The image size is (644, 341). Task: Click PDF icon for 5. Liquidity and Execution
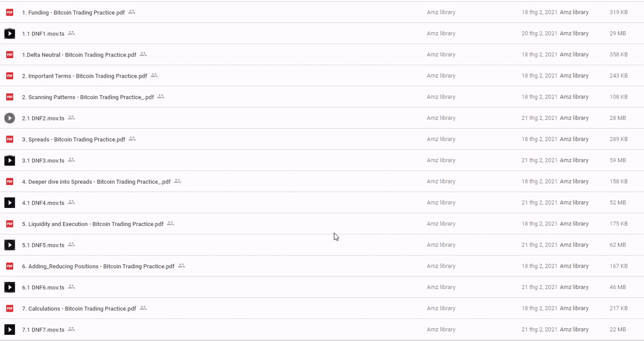tap(9, 224)
